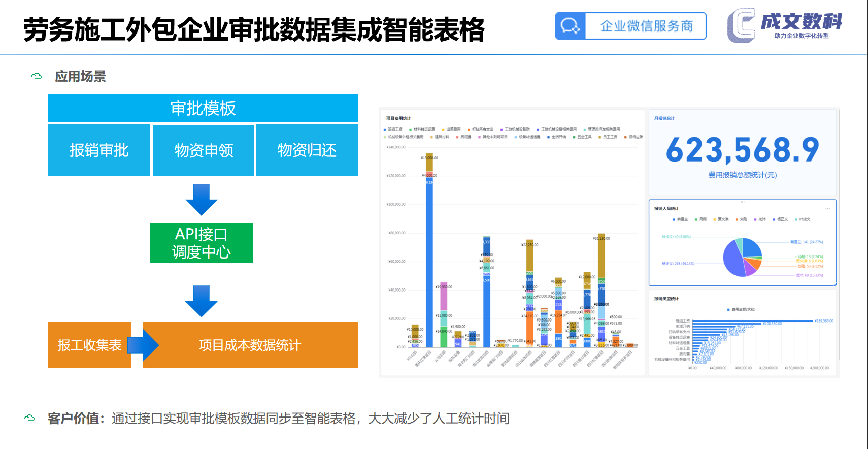
Task: Toggle the 班组工资 legend in expense chart
Action: tap(393, 130)
